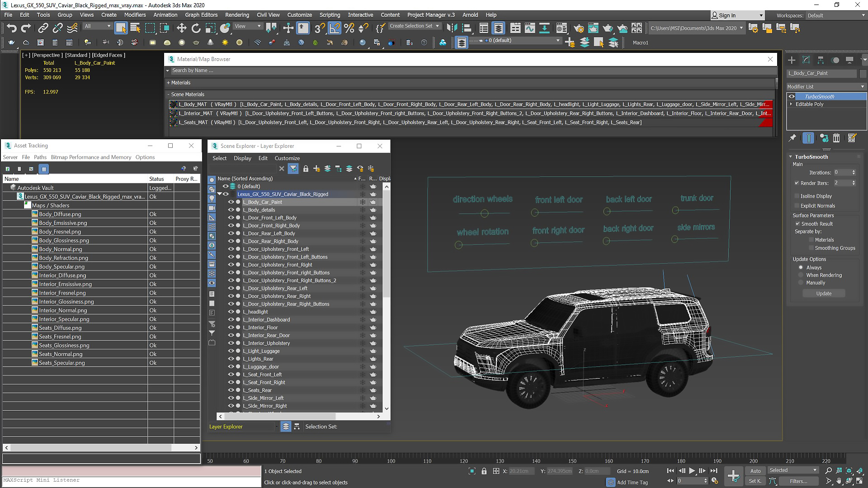The width and height of the screenshot is (868, 488).
Task: Open the Select by Name tool
Action: [135, 28]
